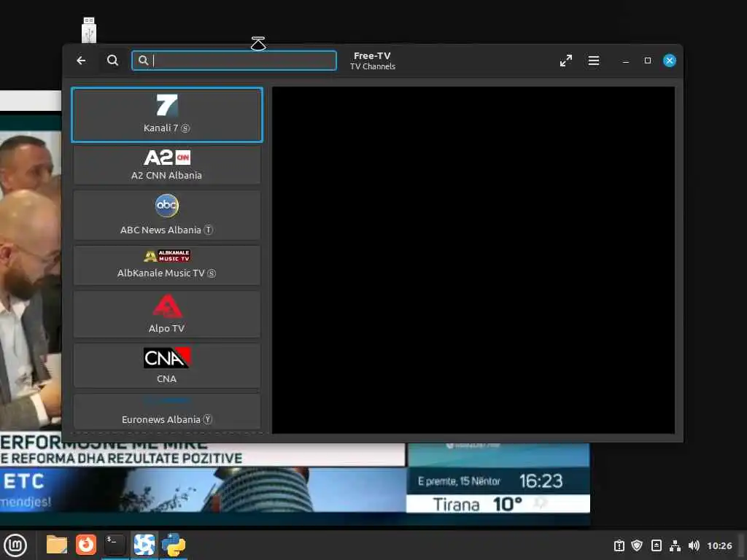Start the Alpo TV channel

pos(167,314)
